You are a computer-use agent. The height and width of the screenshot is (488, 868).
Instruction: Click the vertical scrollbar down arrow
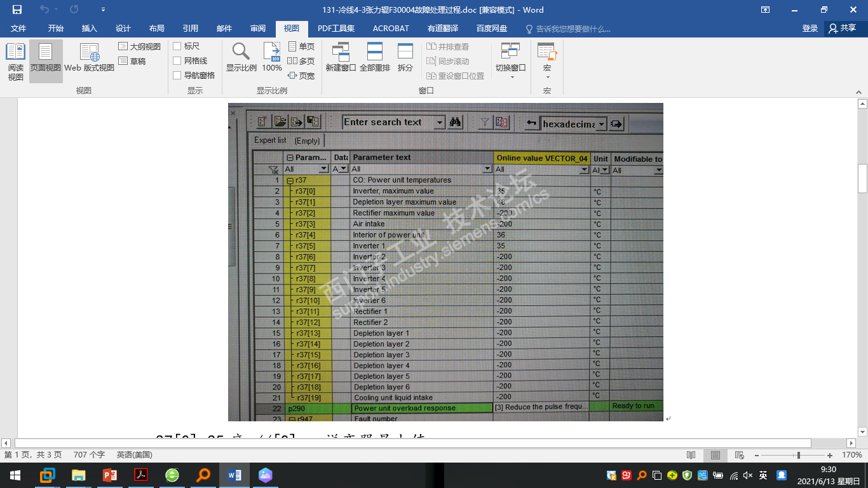point(862,432)
